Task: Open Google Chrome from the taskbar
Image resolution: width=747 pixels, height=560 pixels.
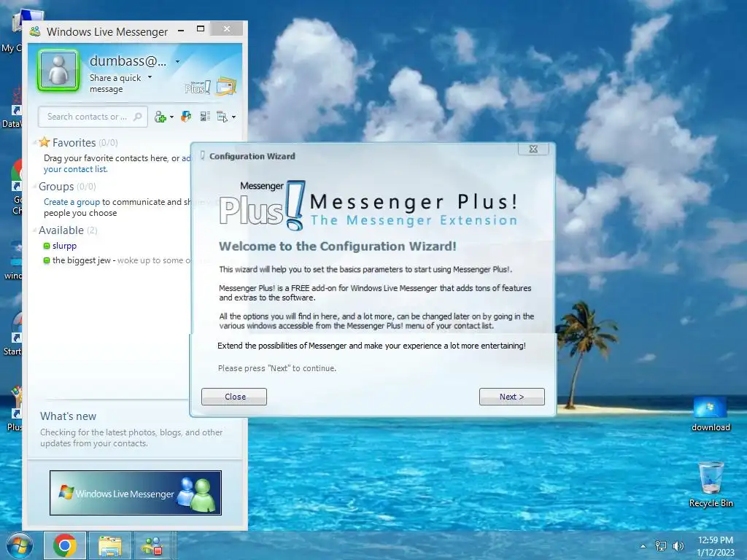Action: tap(65, 545)
